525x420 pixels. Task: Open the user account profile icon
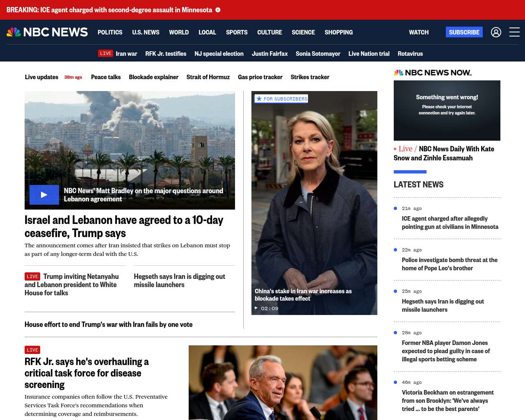(x=496, y=32)
